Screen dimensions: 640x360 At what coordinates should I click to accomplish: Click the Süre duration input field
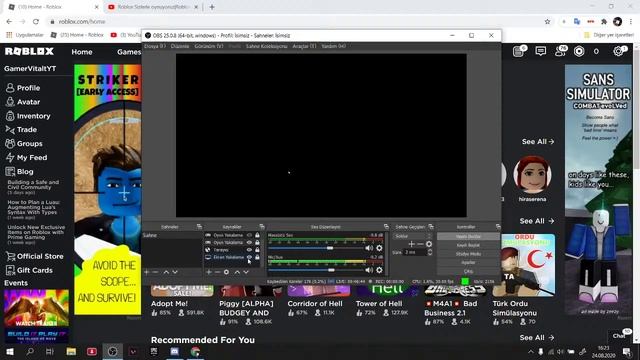pyautogui.click(x=415, y=252)
